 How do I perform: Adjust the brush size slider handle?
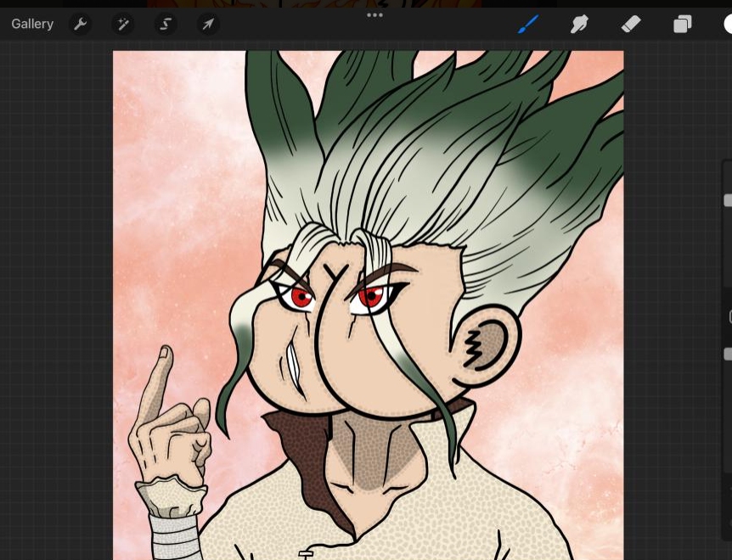click(x=728, y=200)
